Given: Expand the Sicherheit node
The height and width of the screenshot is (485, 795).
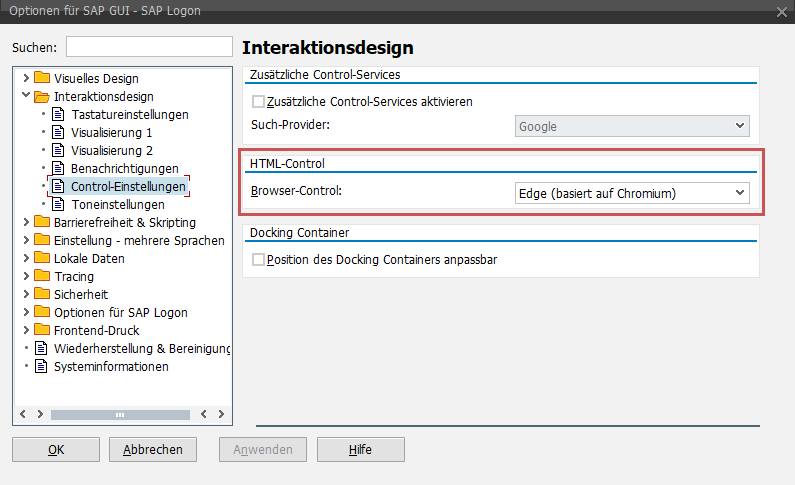Looking at the screenshot, I should [26, 294].
